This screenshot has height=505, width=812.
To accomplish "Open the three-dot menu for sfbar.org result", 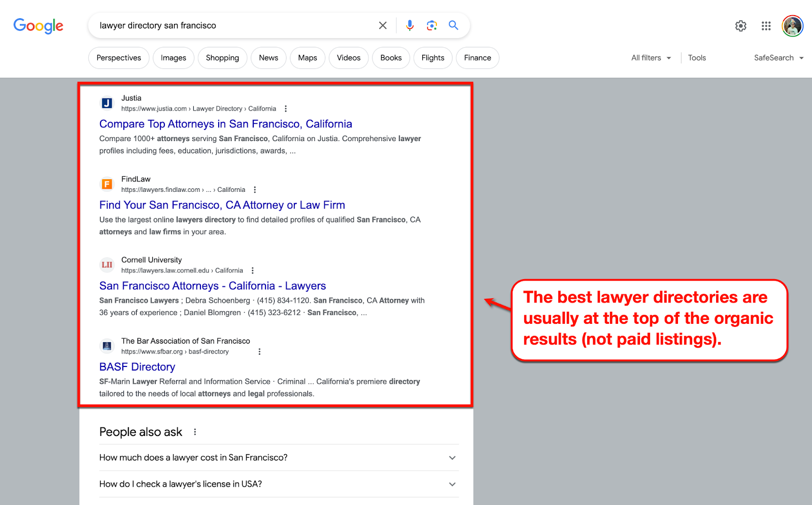I will coord(259,352).
